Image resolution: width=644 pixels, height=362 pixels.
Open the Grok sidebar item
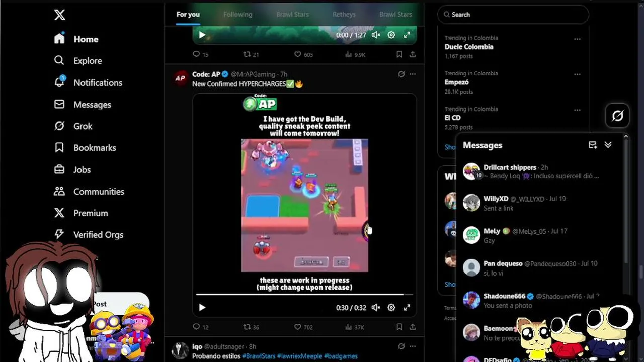pos(73,126)
